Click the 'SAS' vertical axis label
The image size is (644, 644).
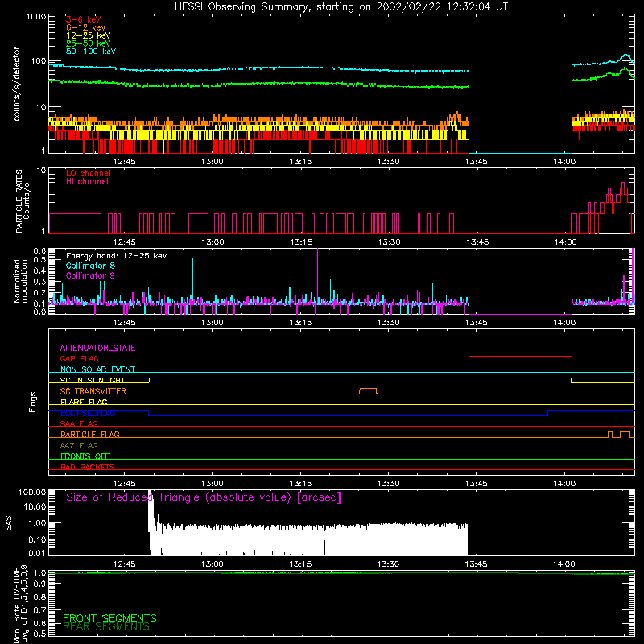(8, 523)
